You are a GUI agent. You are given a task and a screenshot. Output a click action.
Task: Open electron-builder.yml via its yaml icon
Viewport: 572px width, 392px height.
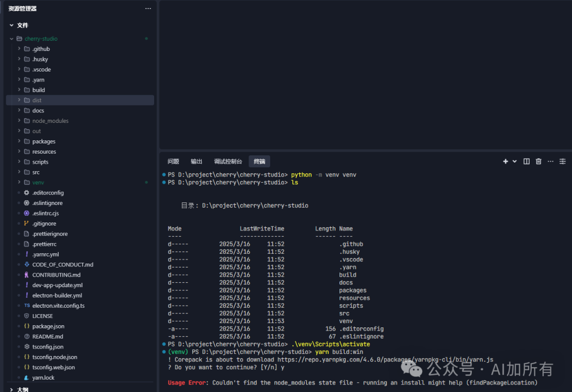click(x=26, y=295)
